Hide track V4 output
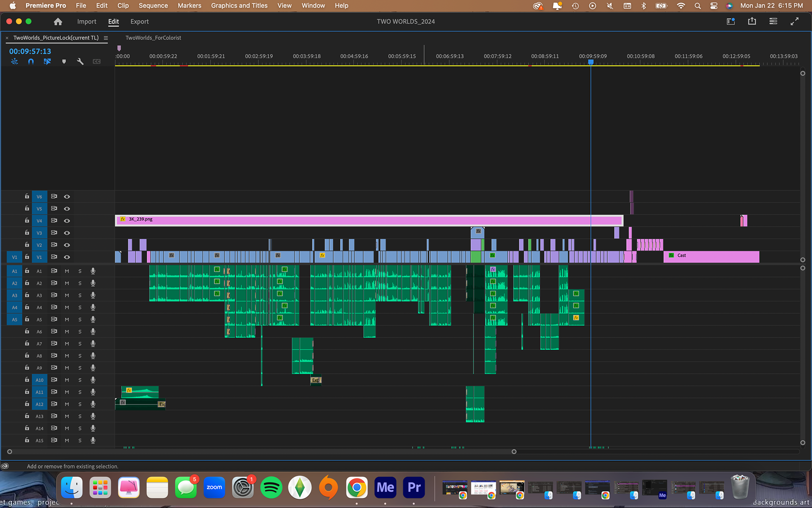The image size is (812, 508). coord(67,221)
